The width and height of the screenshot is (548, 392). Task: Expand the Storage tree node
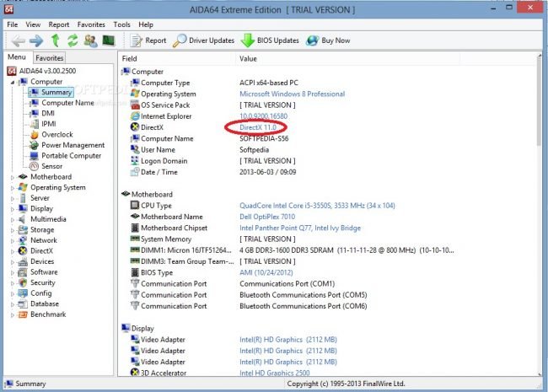click(x=12, y=229)
